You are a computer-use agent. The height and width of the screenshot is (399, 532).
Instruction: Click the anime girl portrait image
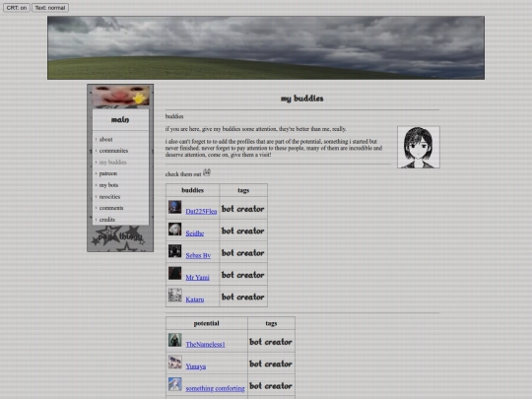coord(419,147)
